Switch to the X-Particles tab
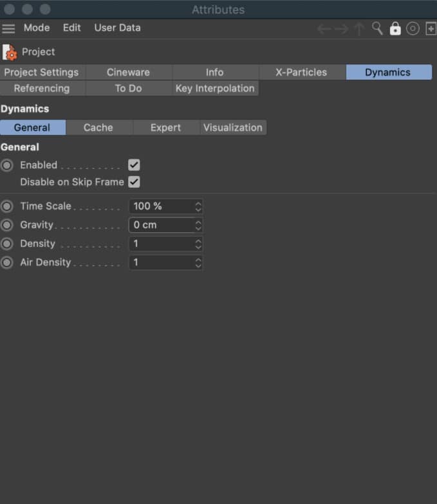 coord(302,72)
